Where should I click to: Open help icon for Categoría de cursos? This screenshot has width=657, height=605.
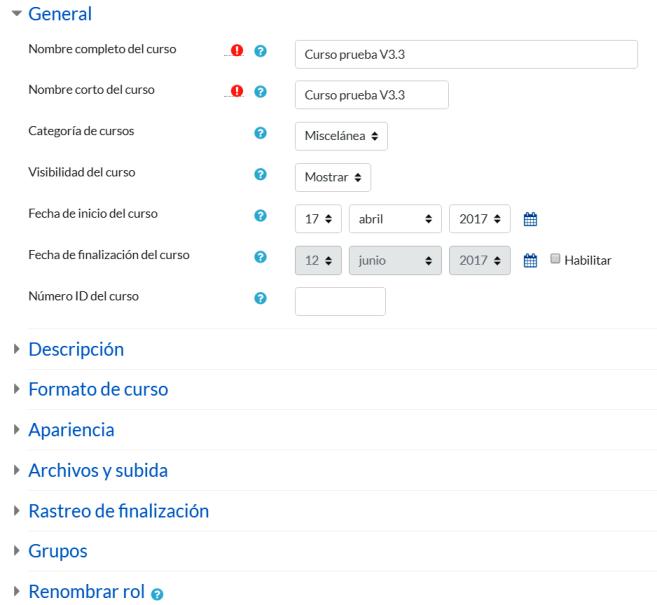[260, 133]
